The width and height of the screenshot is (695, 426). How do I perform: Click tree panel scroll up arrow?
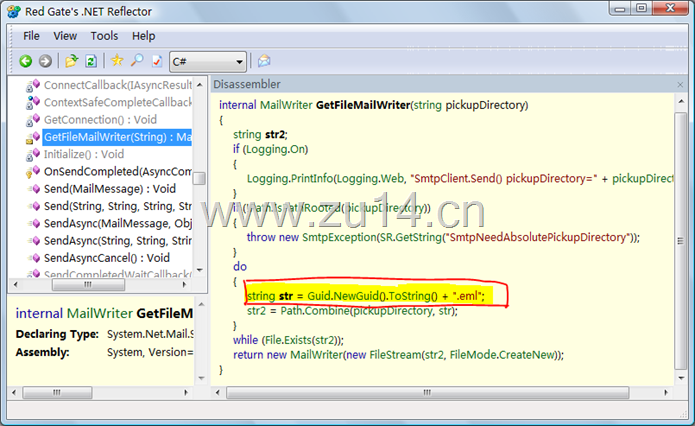[199, 85]
